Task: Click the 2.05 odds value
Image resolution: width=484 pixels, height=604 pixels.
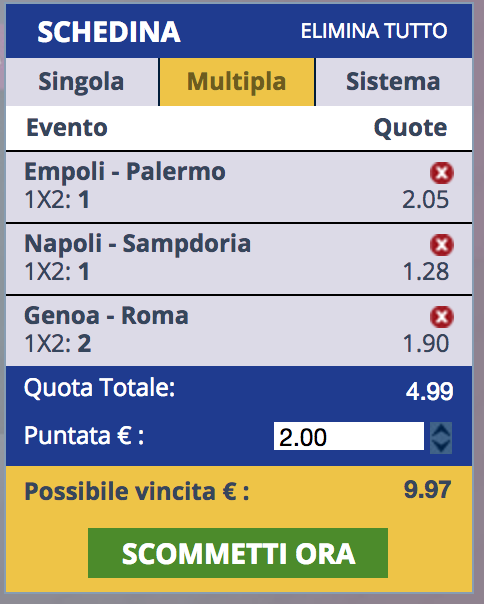Action: 425,200
